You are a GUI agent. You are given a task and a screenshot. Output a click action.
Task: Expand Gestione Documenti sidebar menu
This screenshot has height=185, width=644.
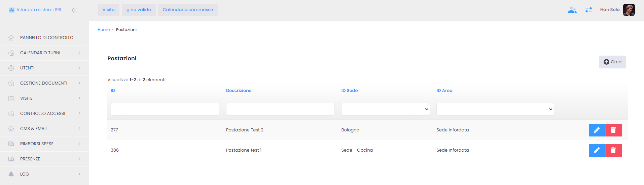tap(44, 83)
